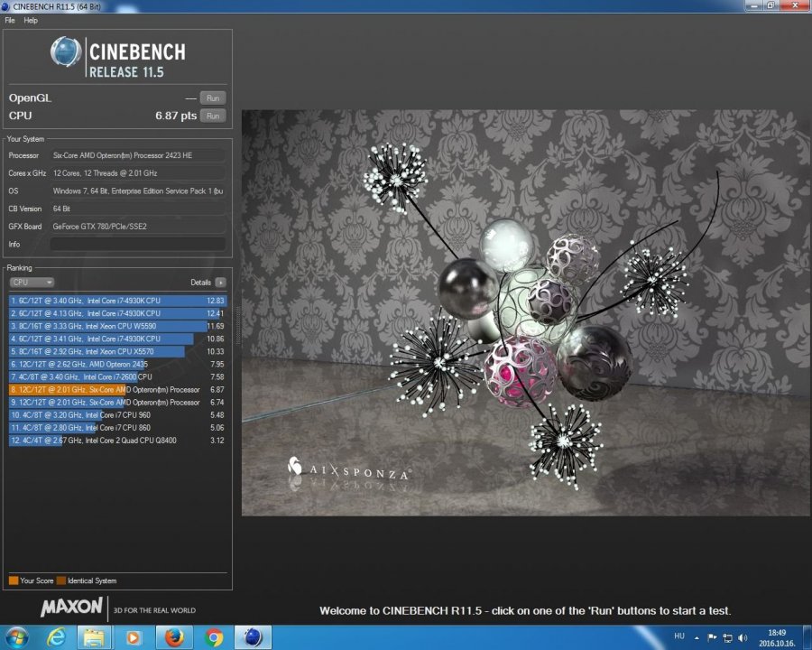Screen dimensions: 812x650
Task: Click the GFX Board GeForce GTX 780 field
Action: click(x=138, y=227)
